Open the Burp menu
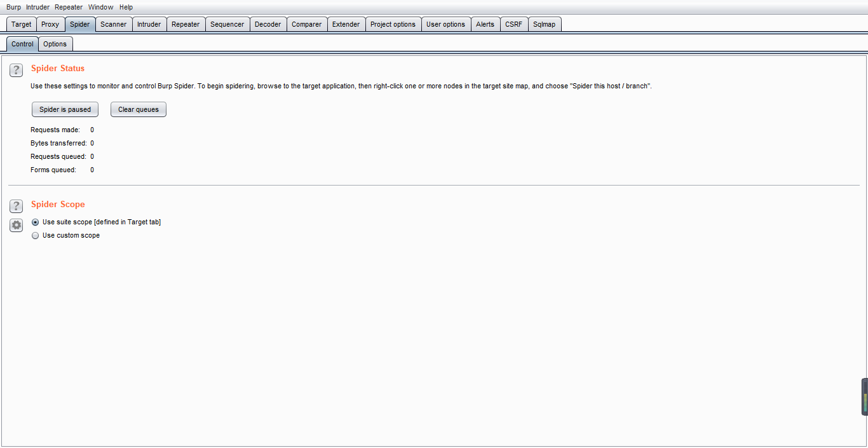 pyautogui.click(x=13, y=7)
